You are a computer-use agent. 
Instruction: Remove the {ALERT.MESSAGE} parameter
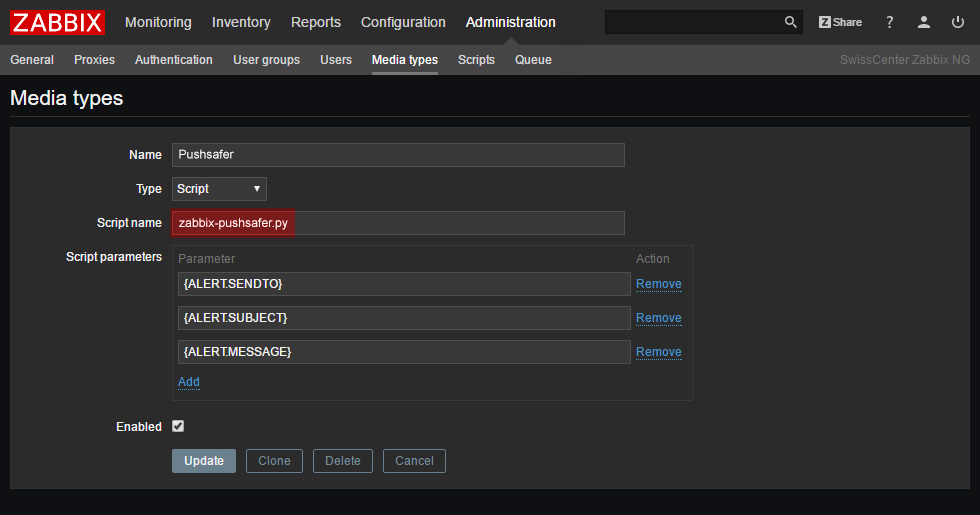click(x=659, y=352)
